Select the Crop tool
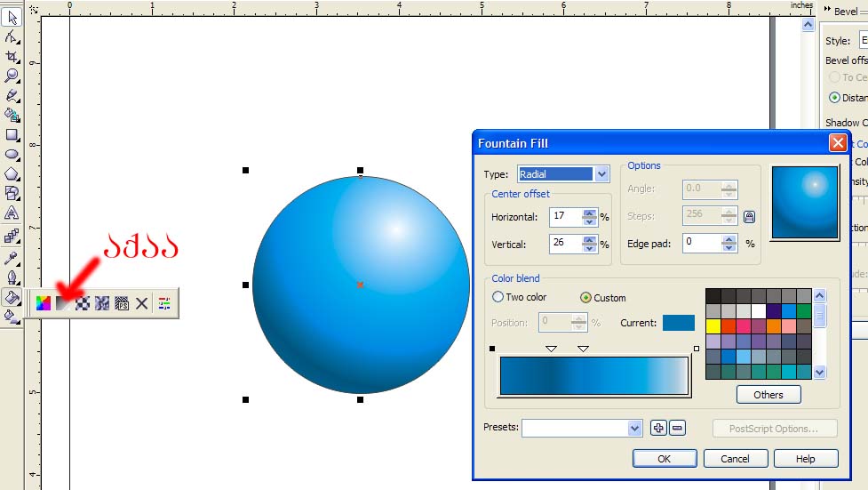 12,57
